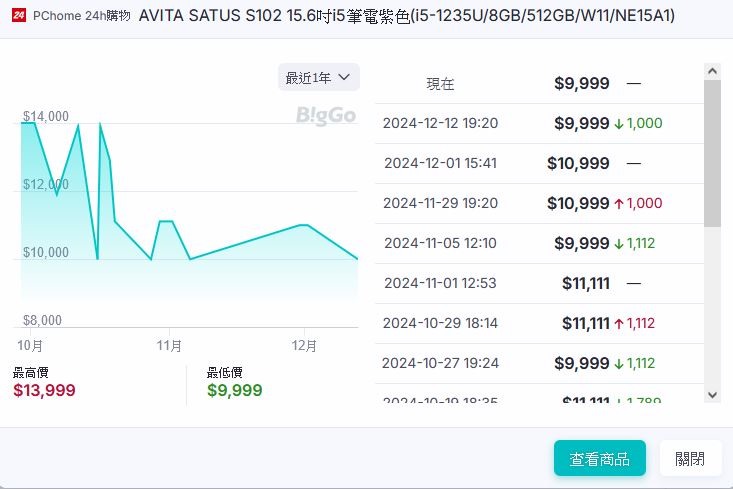Click the 12月 axis label on chart
This screenshot has width=733, height=489.
[x=304, y=346]
